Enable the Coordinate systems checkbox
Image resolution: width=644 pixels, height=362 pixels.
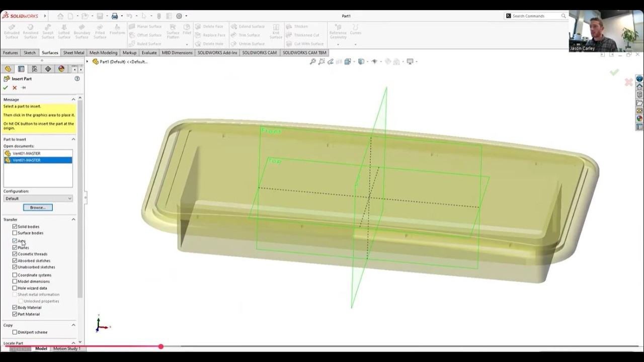[15, 275]
